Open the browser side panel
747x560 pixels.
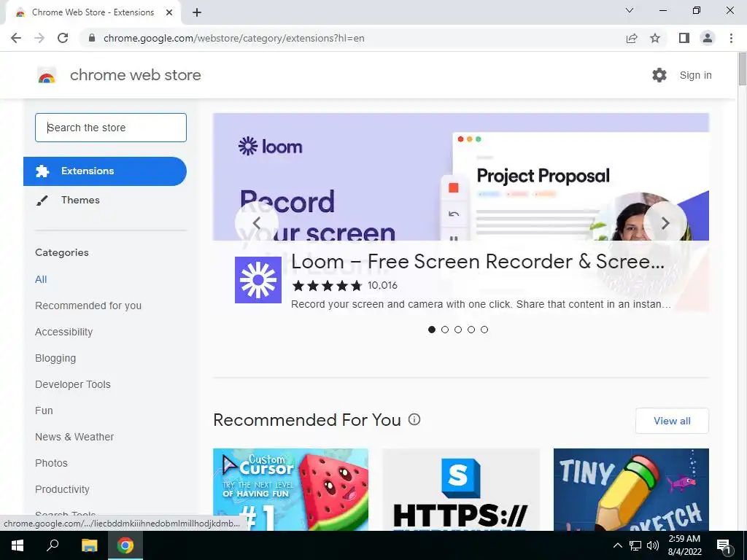pyautogui.click(x=684, y=38)
